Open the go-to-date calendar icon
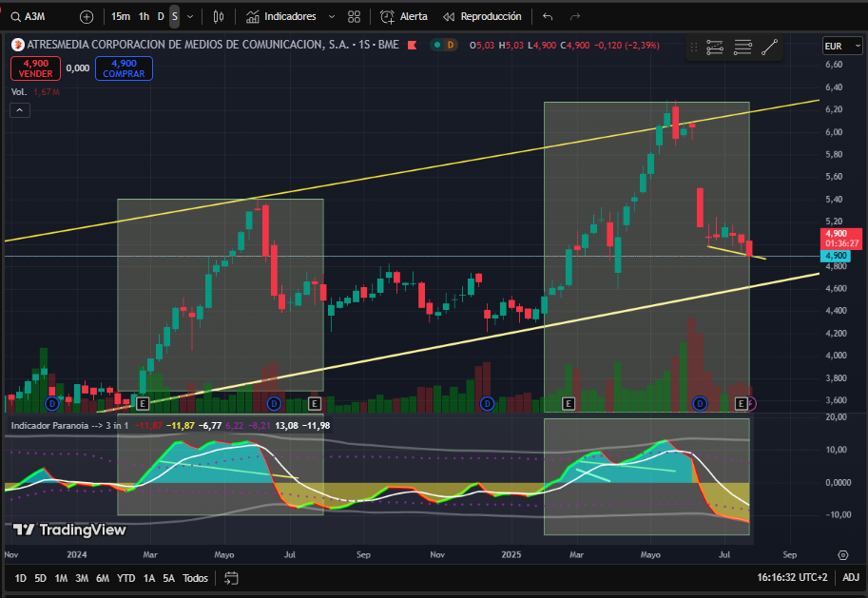This screenshot has width=868, height=598. pos(231,578)
